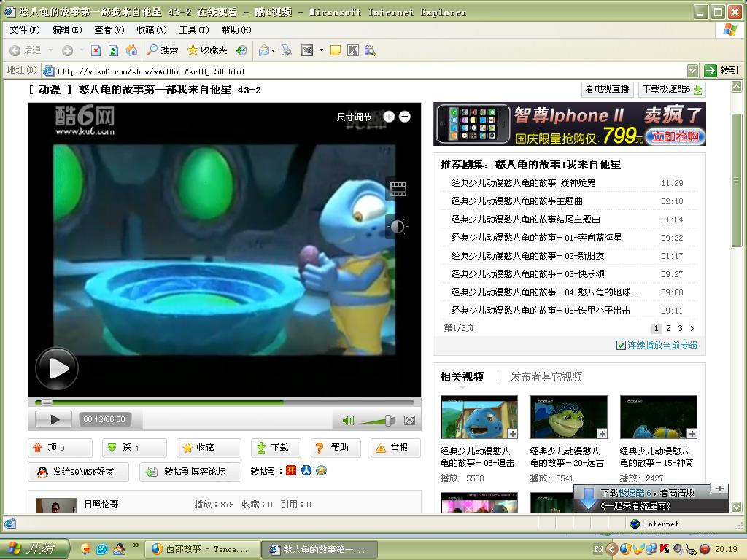The width and height of the screenshot is (747, 560).
Task: Open thumbnail for 06-追击 video
Action: coord(479,417)
